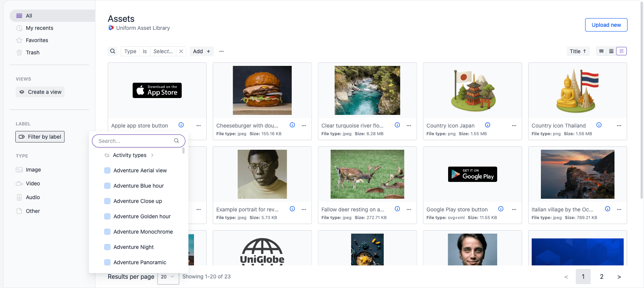Open ellipsis menu for Apple app store button

199,126
